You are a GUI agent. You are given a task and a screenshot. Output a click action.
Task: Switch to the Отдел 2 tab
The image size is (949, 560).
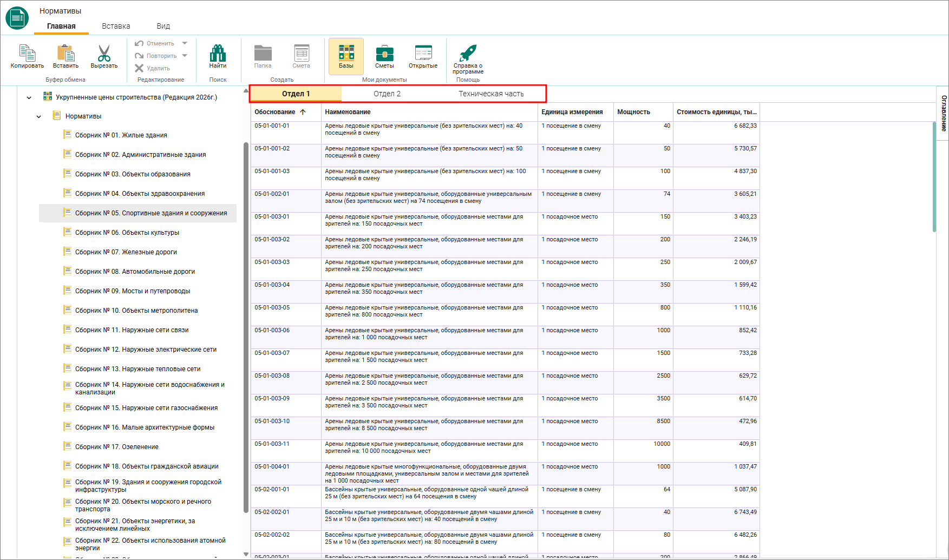coord(387,94)
